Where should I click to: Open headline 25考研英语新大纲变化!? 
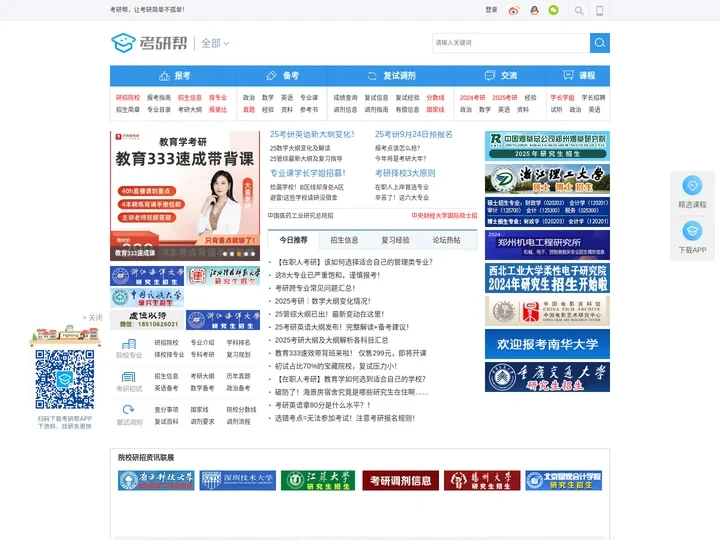(x=312, y=135)
